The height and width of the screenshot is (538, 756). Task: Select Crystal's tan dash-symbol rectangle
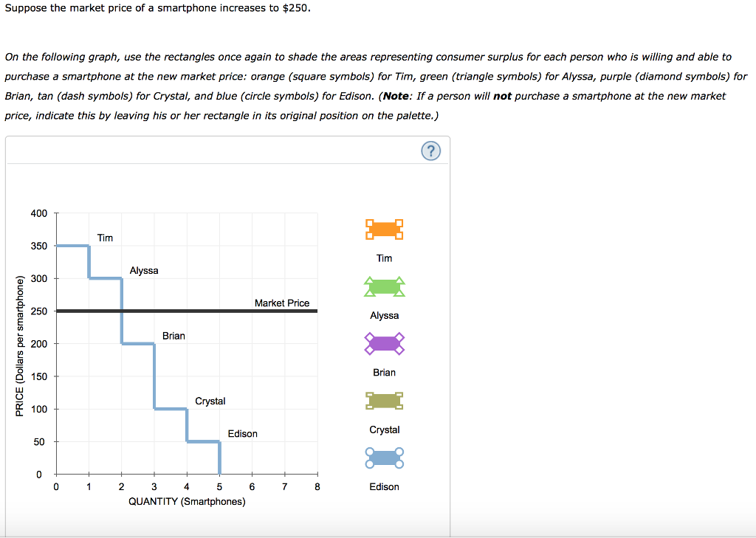click(384, 401)
